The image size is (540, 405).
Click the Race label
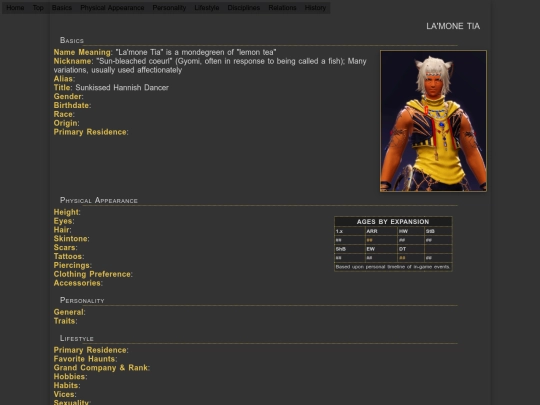point(64,114)
